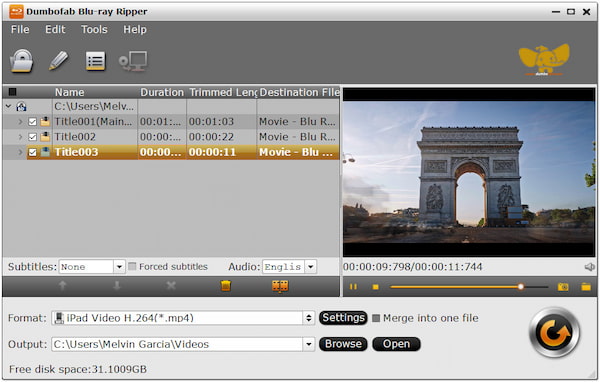Open the File menu

click(x=20, y=29)
